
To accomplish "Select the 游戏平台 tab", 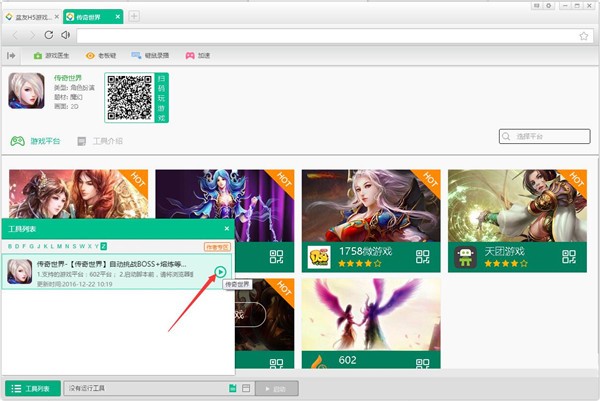I will 36,141.
